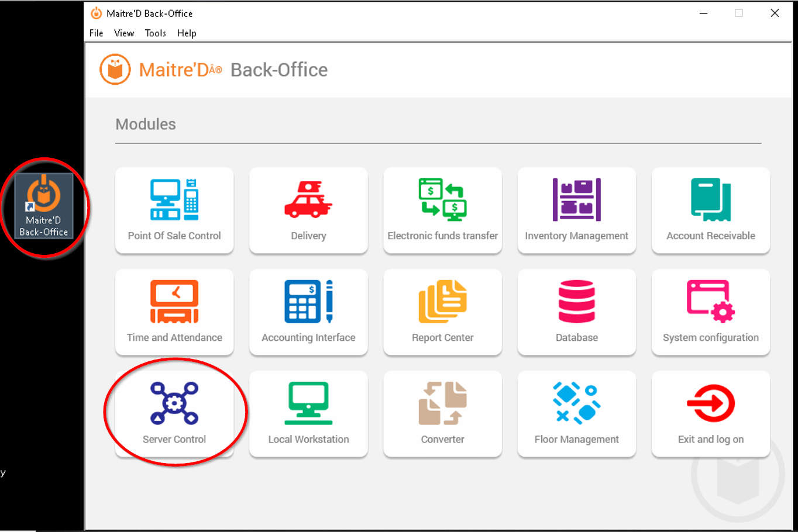The width and height of the screenshot is (798, 532).
Task: Launch Time and Attendance module
Action: point(174,312)
